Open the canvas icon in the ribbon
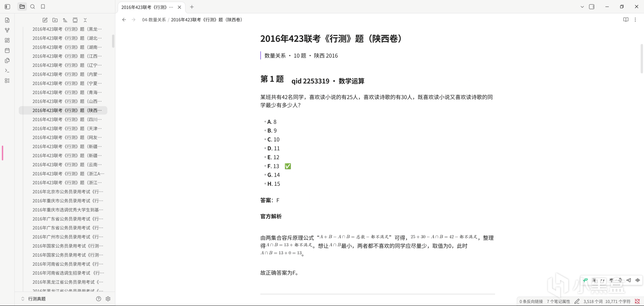This screenshot has height=306, width=644. click(x=7, y=40)
